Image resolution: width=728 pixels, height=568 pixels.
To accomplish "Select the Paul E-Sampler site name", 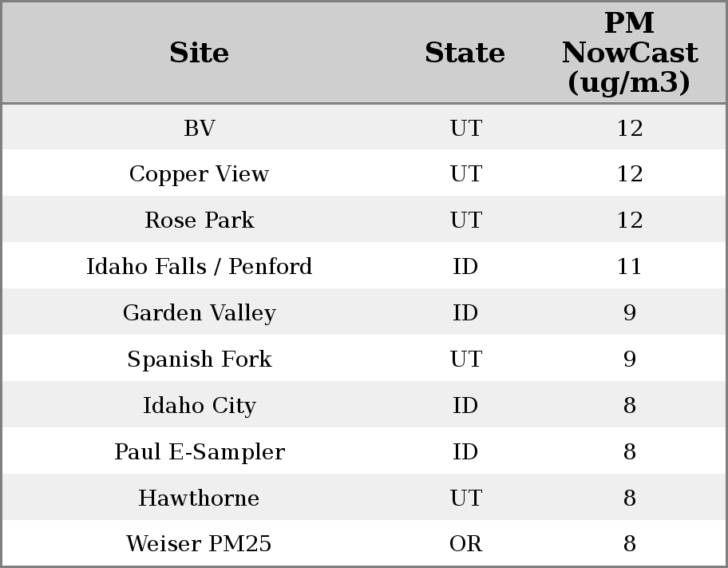I will (199, 452).
